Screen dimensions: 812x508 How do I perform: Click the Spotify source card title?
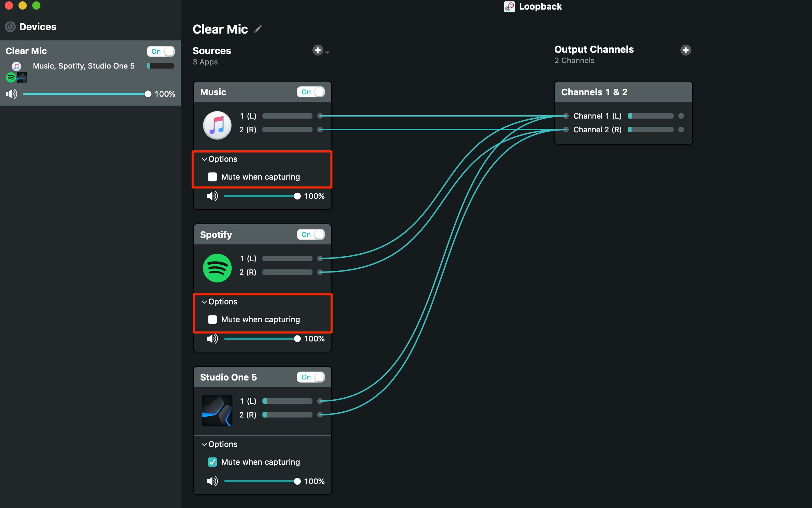point(216,235)
